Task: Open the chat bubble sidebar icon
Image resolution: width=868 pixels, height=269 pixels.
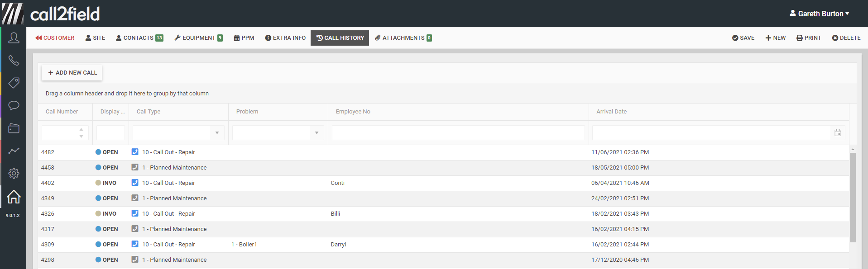Action: [x=14, y=105]
